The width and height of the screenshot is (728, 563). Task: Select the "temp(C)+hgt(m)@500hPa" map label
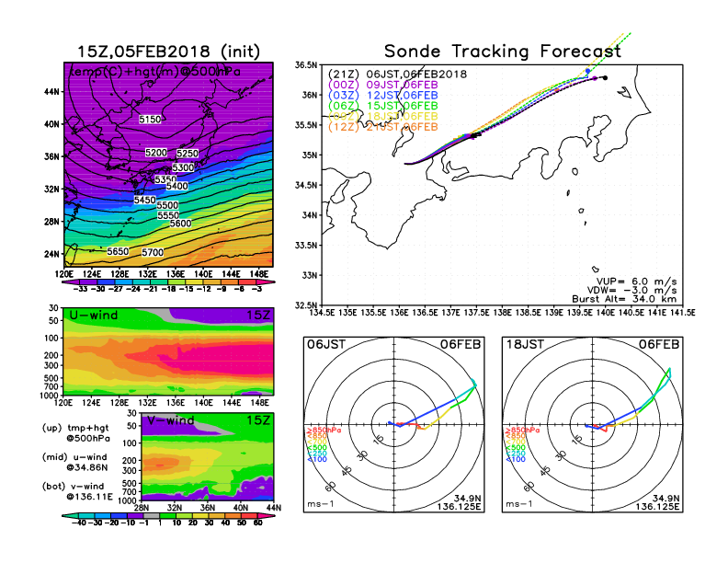coord(155,72)
